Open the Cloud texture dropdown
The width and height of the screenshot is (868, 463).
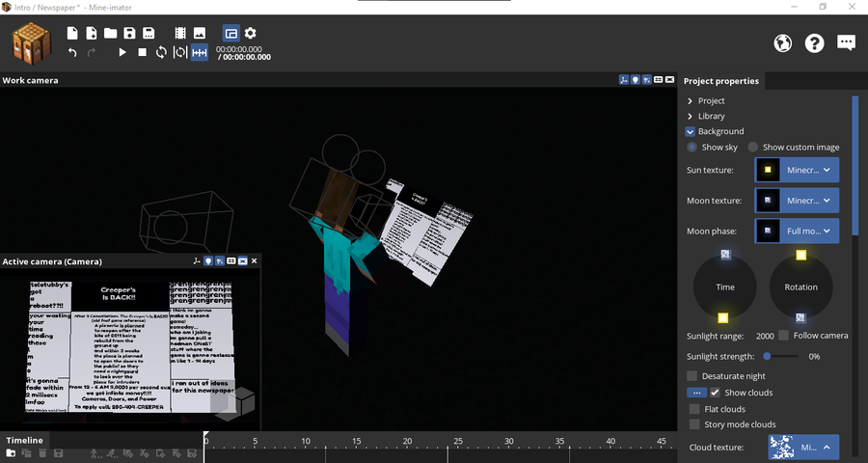point(803,447)
